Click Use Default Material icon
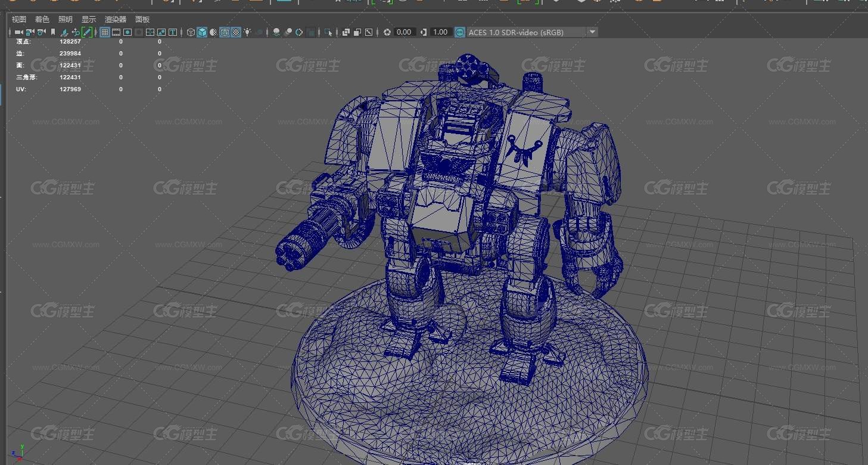The image size is (868, 465). click(213, 32)
